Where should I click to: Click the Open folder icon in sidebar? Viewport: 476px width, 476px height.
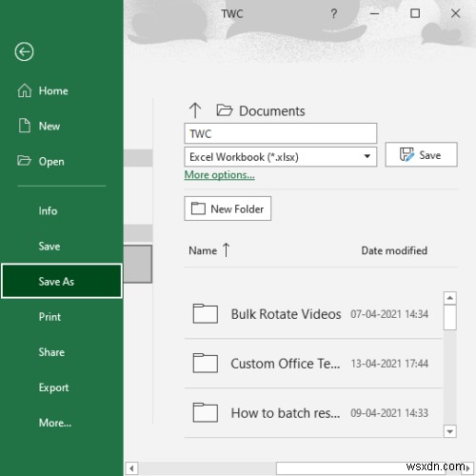[24, 161]
